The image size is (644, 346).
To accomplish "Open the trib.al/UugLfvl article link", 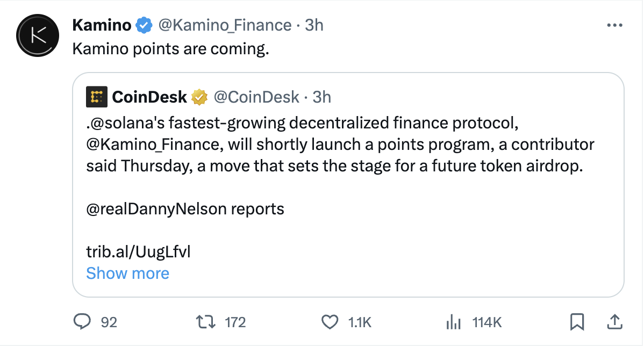I will point(138,251).
